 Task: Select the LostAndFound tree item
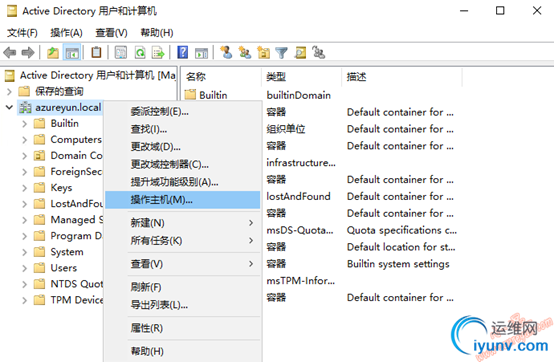point(77,204)
